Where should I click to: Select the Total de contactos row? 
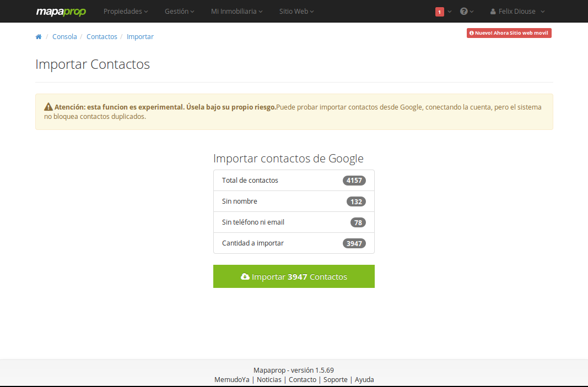294,180
